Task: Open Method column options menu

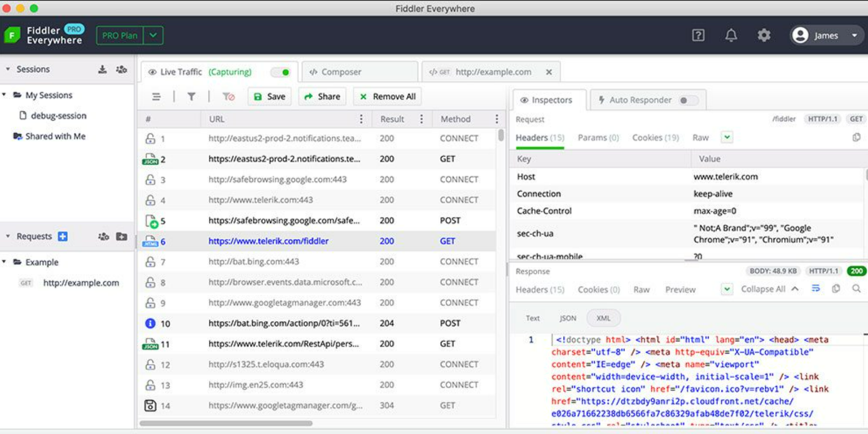Action: [496, 119]
